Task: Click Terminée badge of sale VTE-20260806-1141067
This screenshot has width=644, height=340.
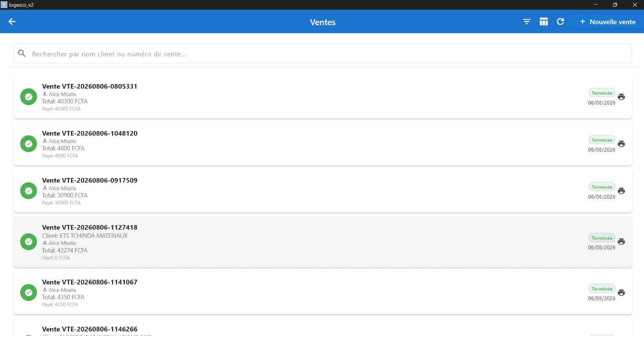Action: point(602,288)
